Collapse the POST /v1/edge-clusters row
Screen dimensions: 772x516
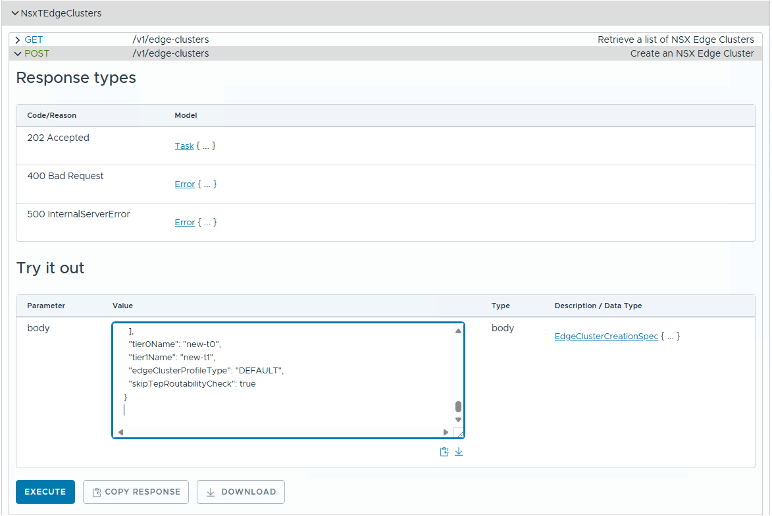point(18,54)
